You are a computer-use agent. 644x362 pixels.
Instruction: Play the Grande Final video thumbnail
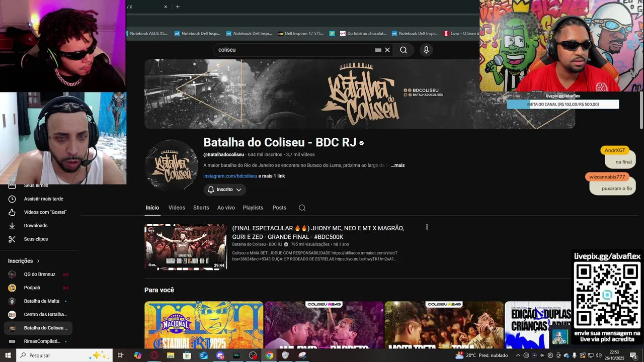(186, 247)
